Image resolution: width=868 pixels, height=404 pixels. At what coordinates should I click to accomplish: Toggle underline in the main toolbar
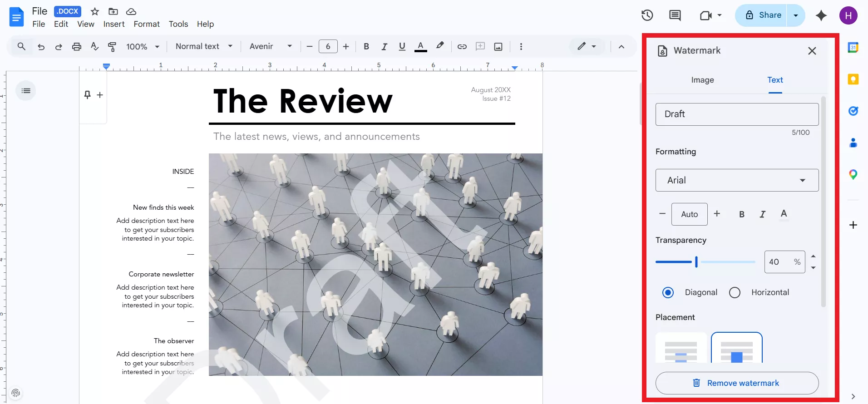point(402,46)
